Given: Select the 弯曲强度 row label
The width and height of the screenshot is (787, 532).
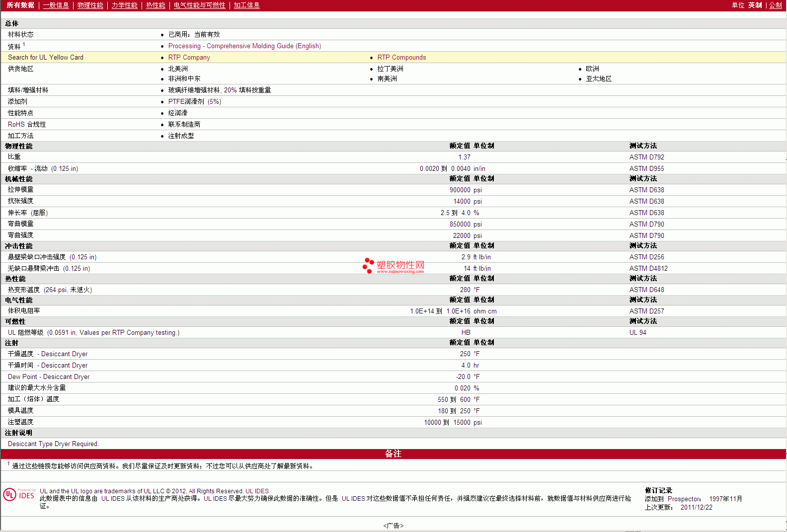Looking at the screenshot, I should (20, 235).
